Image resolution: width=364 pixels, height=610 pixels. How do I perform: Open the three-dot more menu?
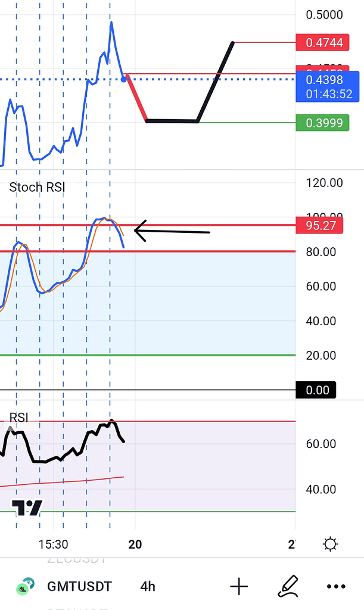[x=337, y=586]
